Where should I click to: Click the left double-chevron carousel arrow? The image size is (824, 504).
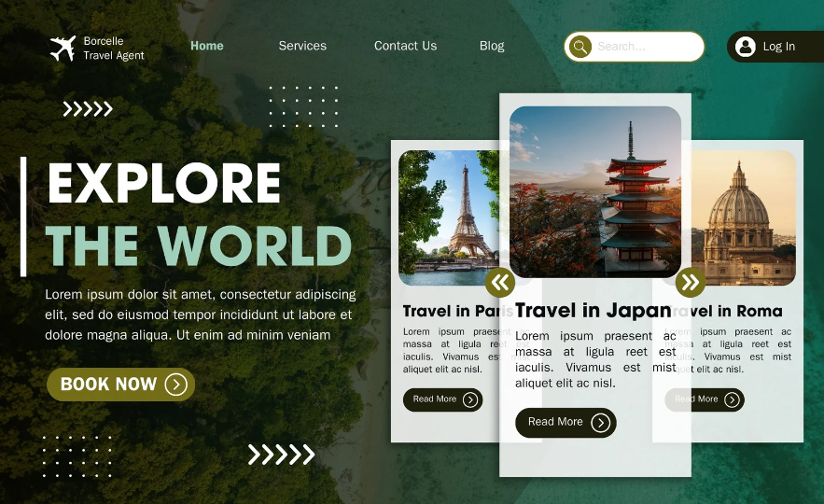tap(500, 282)
